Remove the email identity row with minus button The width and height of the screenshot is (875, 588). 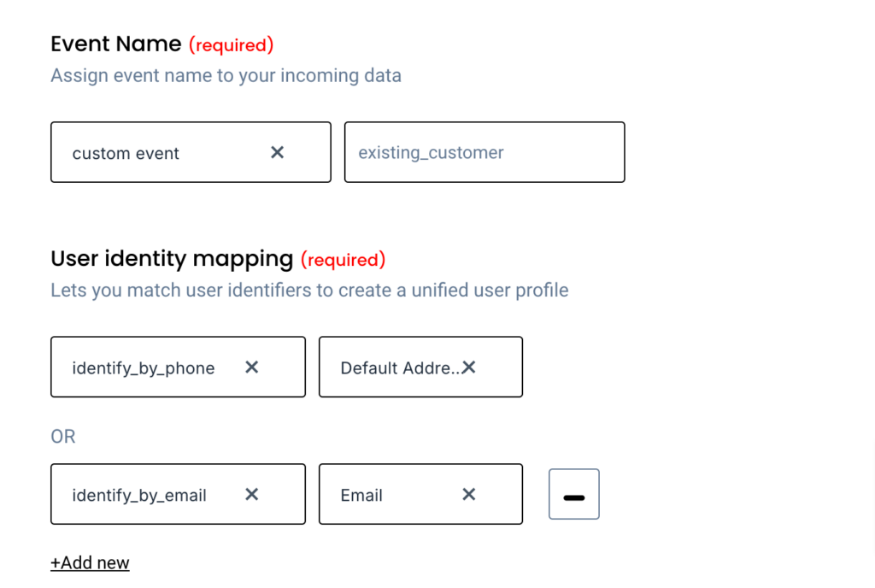pyautogui.click(x=573, y=494)
